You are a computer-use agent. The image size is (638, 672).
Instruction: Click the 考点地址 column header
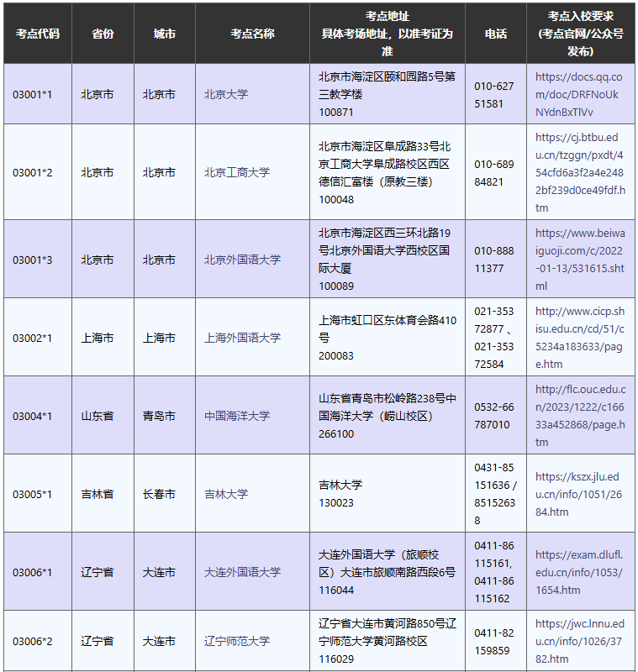click(x=388, y=34)
